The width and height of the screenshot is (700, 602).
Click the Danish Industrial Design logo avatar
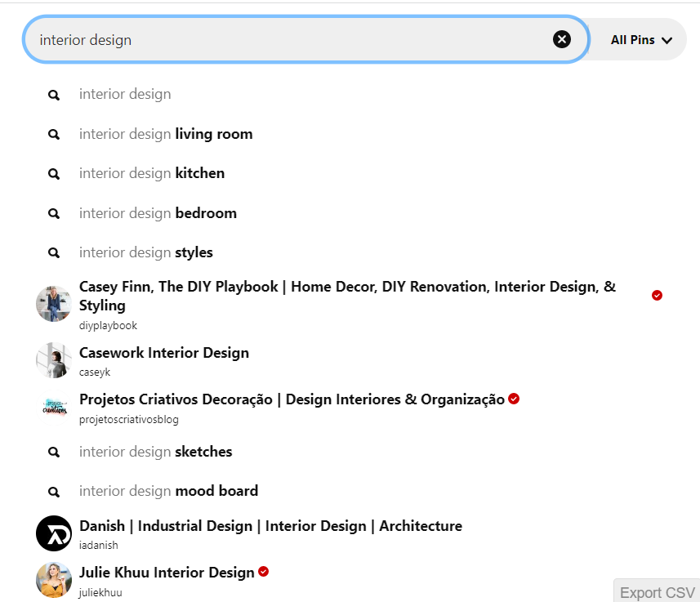coord(54,533)
